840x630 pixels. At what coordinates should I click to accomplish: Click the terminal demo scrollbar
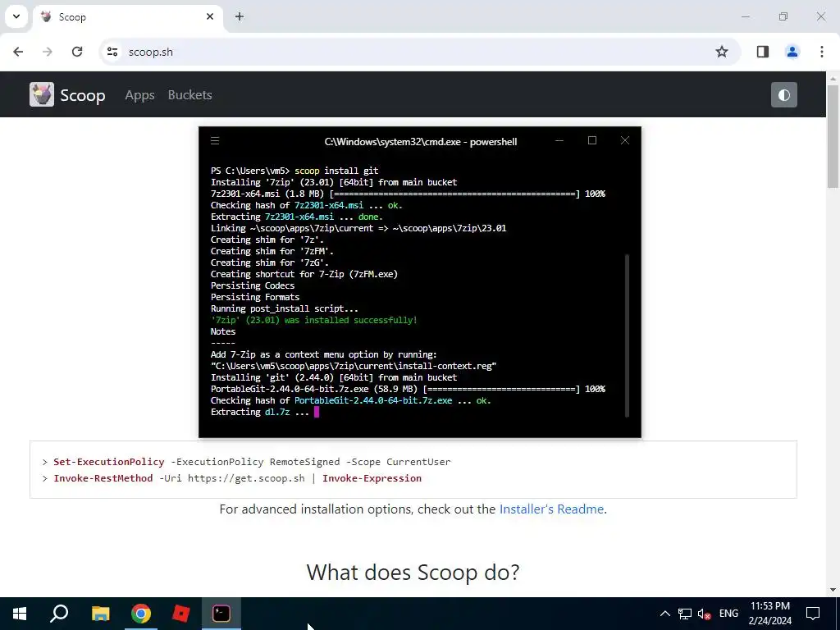pyautogui.click(x=627, y=336)
